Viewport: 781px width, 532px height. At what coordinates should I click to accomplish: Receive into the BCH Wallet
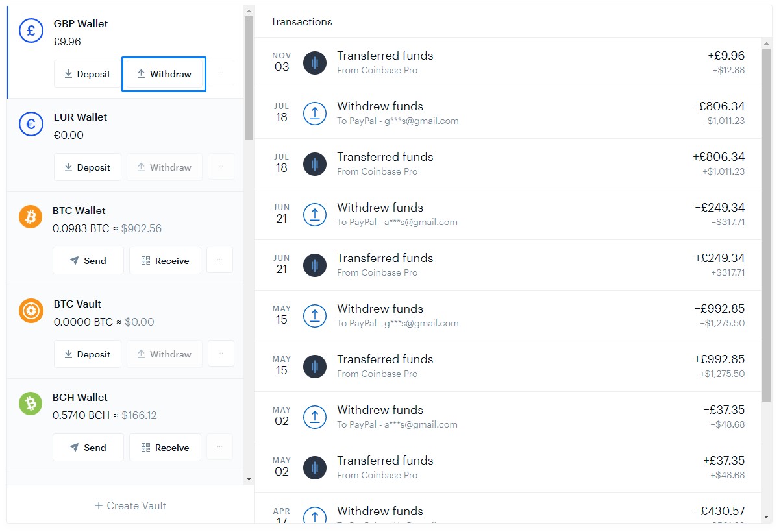(165, 448)
